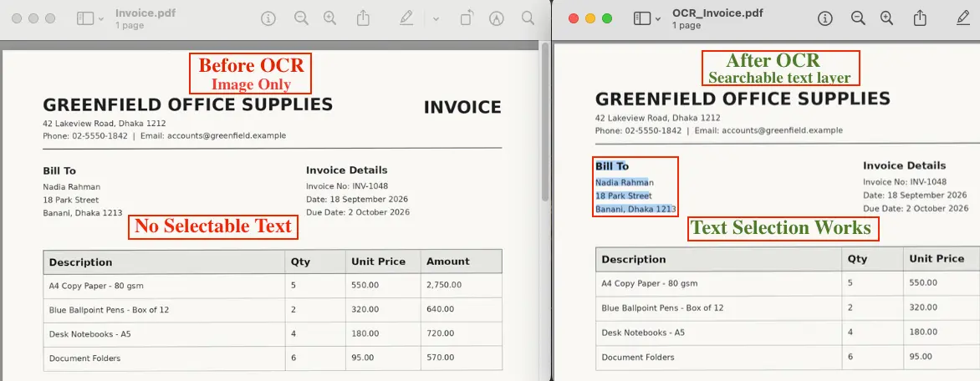The width and height of the screenshot is (980, 381).
Task: Show Markup toolbar in Invoice.pdf window
Action: 496,18
